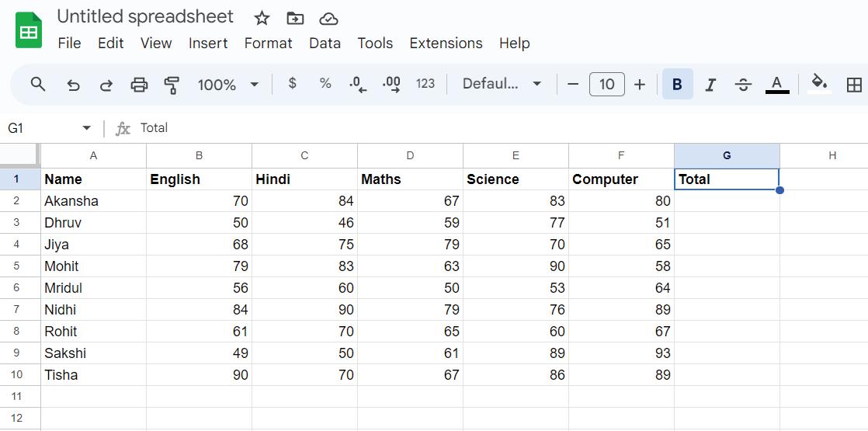Click the font size input box

point(606,84)
